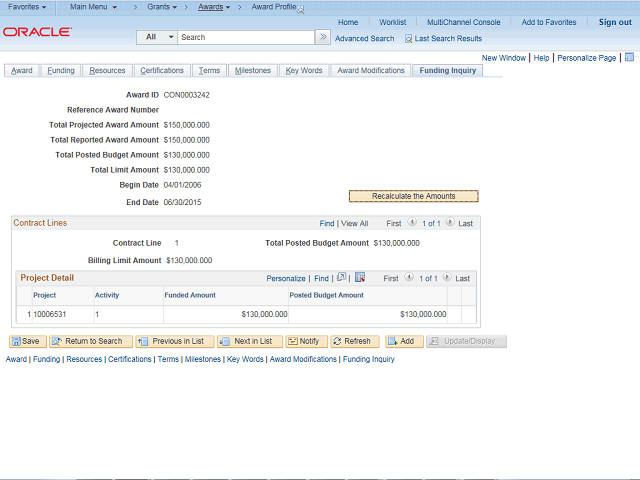Select the Funding Inquiry tab

pos(448,70)
